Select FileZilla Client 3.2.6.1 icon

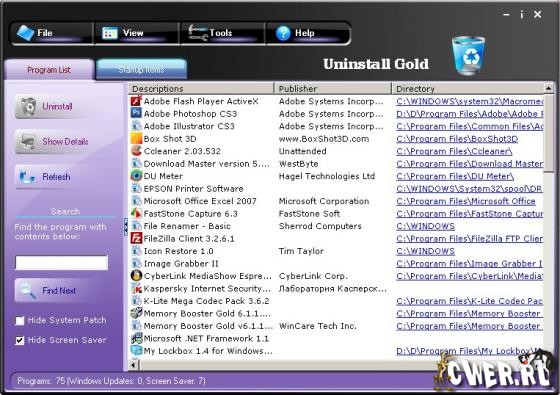pyautogui.click(x=136, y=239)
